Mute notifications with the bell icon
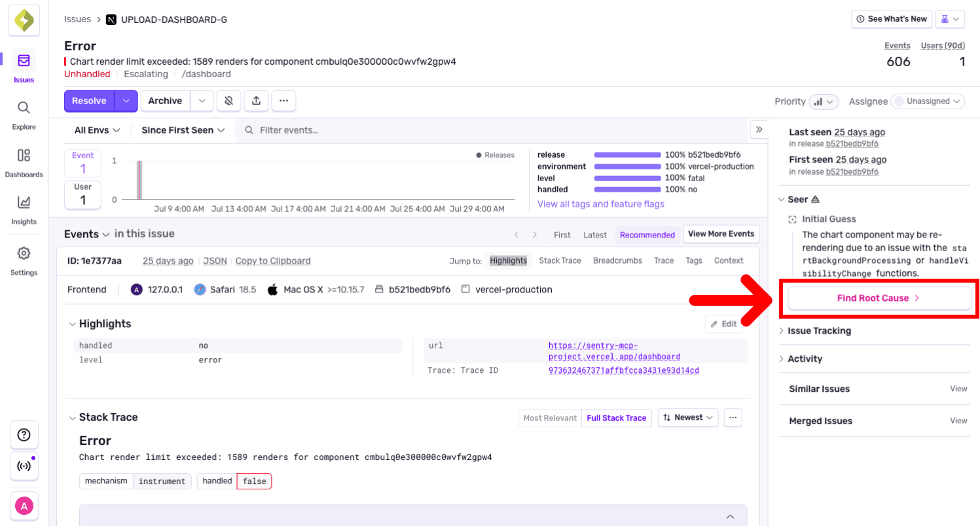 228,101
